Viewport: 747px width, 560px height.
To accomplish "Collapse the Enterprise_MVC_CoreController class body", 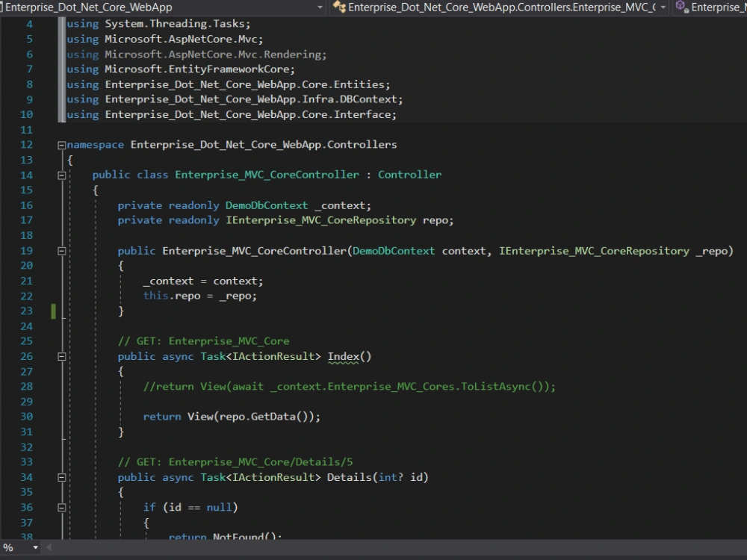I will pos(63,174).
